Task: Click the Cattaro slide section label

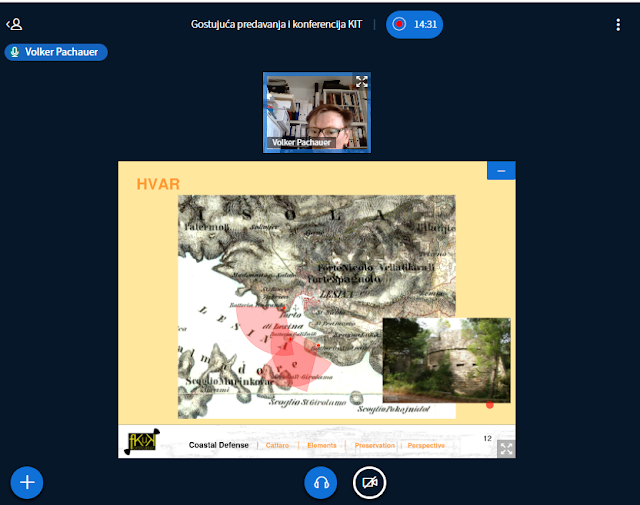Action: [277, 445]
